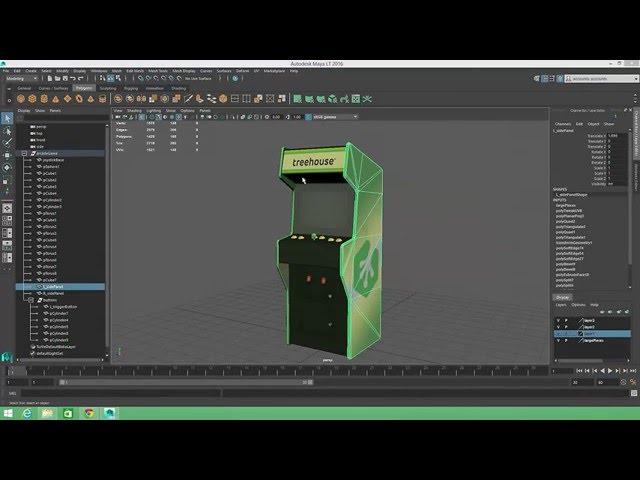The image size is (640, 480).
Task: Switch to the Sculpting shelf tab
Action: coord(108,88)
